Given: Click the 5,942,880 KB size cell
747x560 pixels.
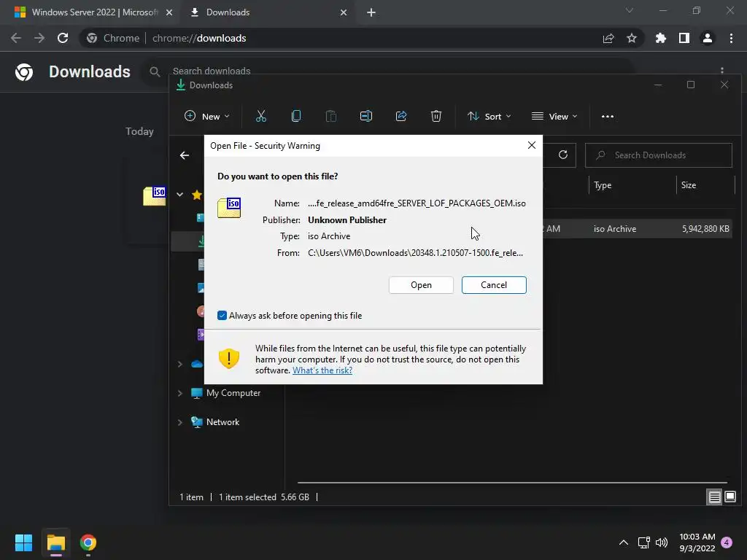Looking at the screenshot, I should tap(705, 228).
